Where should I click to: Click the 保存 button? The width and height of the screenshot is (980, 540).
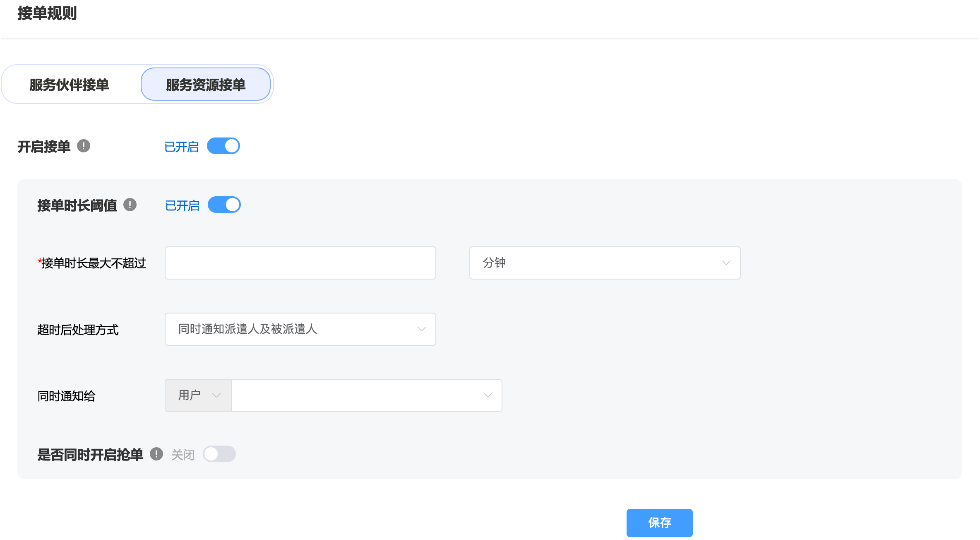pyautogui.click(x=659, y=523)
